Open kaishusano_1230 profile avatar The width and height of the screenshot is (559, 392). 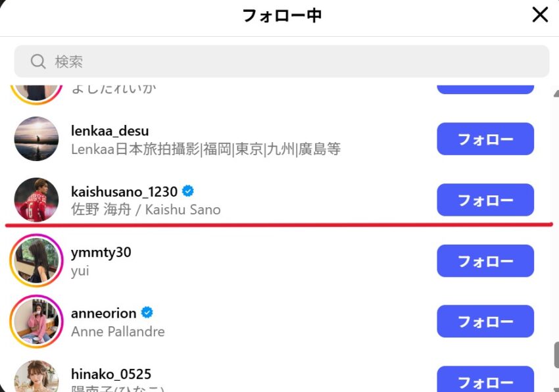coord(36,200)
